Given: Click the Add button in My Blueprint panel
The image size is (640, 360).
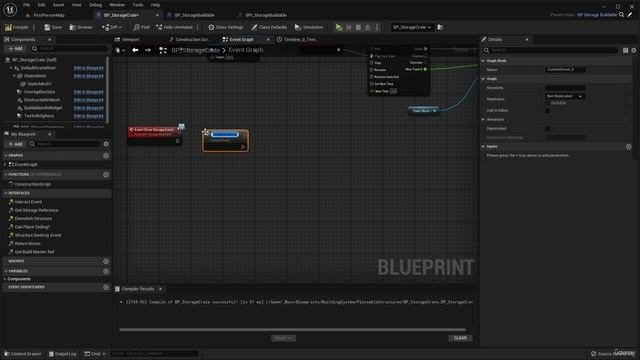Looking at the screenshot, I should (x=16, y=144).
